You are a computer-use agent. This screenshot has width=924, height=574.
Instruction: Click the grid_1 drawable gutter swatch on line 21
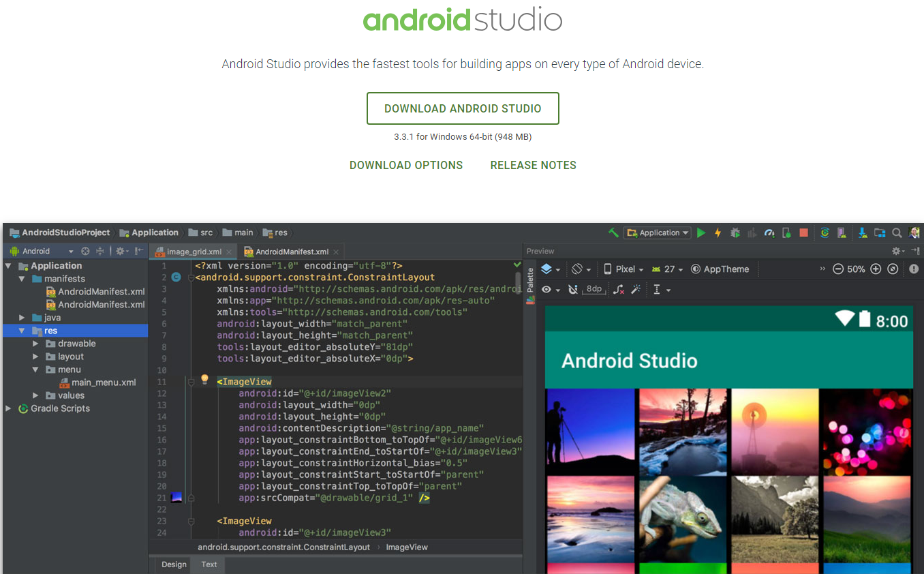pos(176,497)
